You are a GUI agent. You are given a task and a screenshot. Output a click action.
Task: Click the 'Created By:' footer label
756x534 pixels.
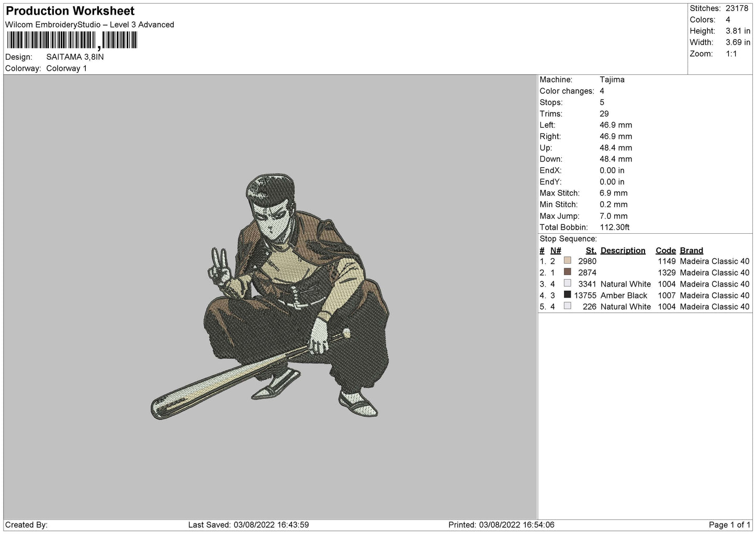pos(26,525)
